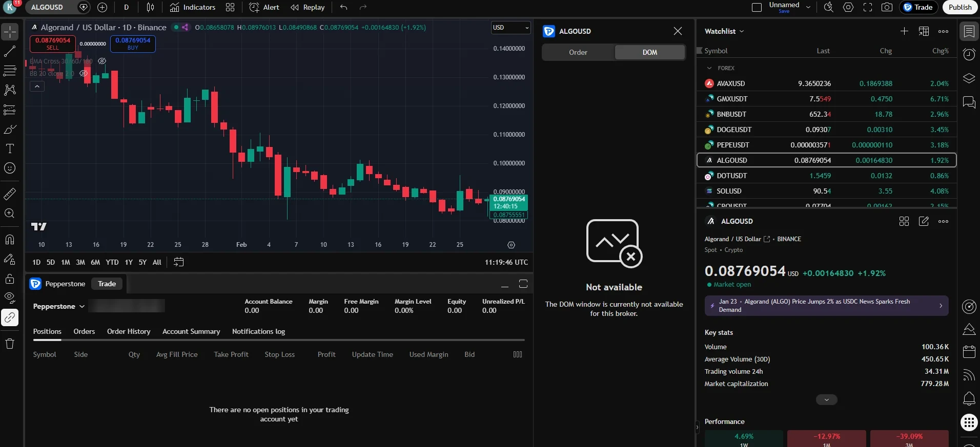Open the candle chart style selector

[150, 7]
